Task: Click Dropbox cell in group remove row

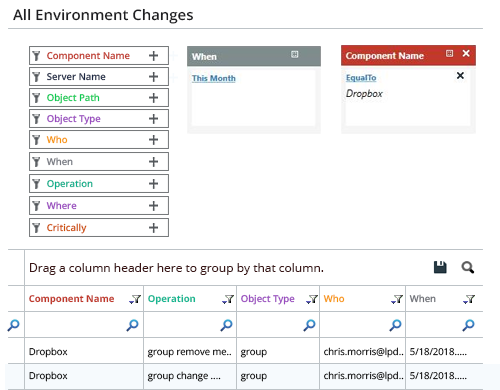Action: (x=84, y=352)
